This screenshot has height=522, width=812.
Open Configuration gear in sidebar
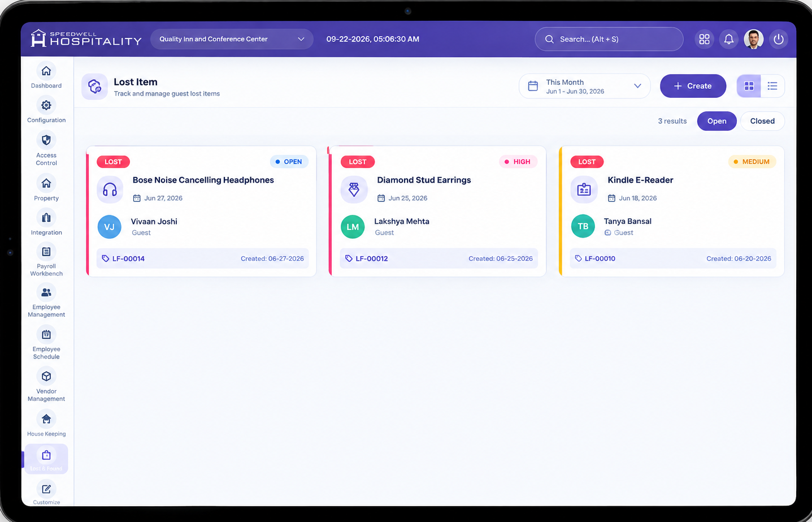(46, 106)
